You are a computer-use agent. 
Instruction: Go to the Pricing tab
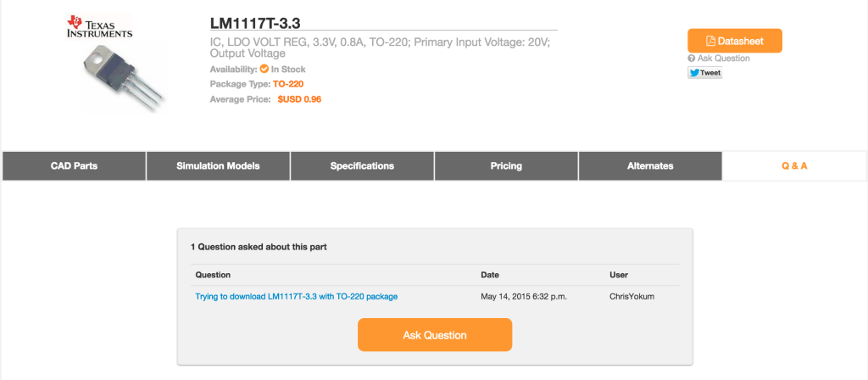506,165
